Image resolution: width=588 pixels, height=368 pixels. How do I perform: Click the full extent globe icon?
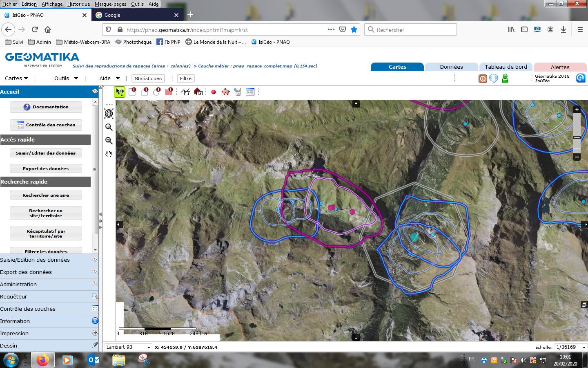(x=109, y=114)
